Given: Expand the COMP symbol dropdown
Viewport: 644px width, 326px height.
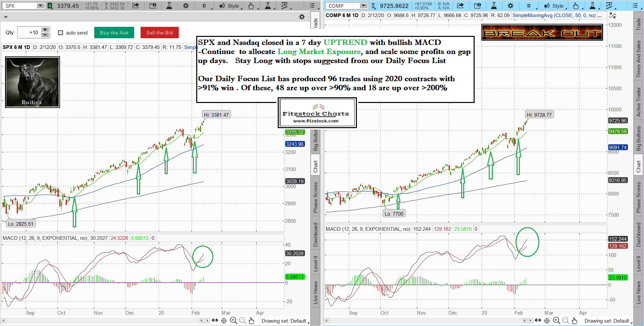Looking at the screenshot, I should point(364,6).
